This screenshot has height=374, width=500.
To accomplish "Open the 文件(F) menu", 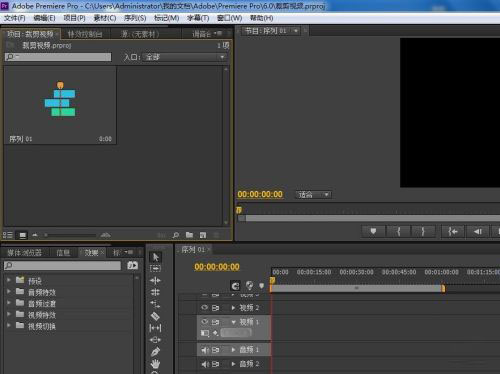I will (15, 18).
